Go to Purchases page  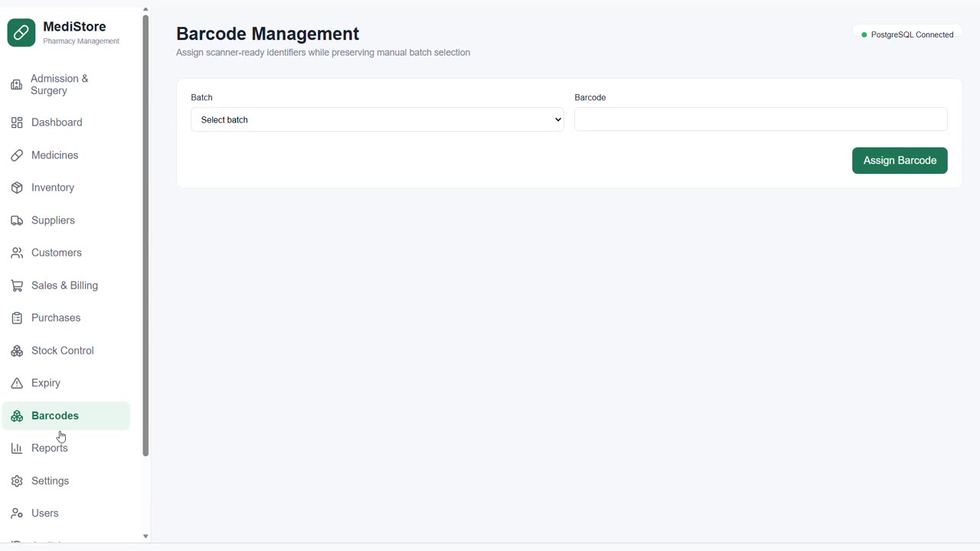click(x=67, y=318)
